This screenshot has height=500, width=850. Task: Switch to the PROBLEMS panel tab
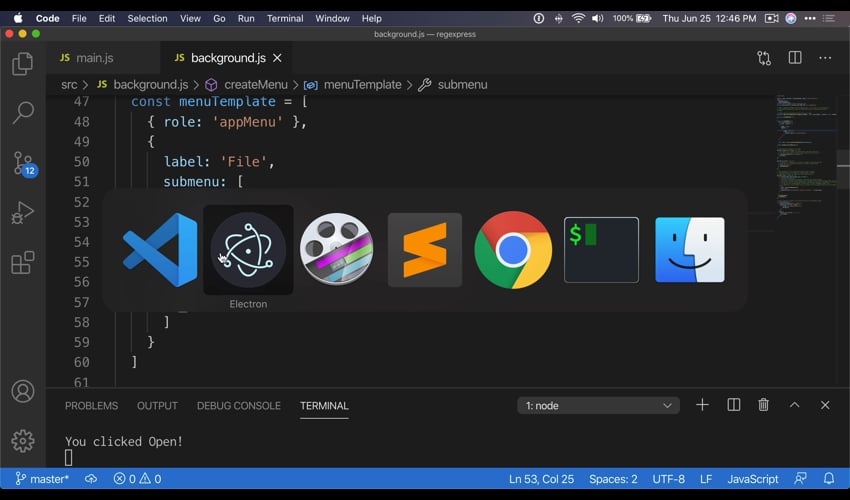tap(91, 406)
